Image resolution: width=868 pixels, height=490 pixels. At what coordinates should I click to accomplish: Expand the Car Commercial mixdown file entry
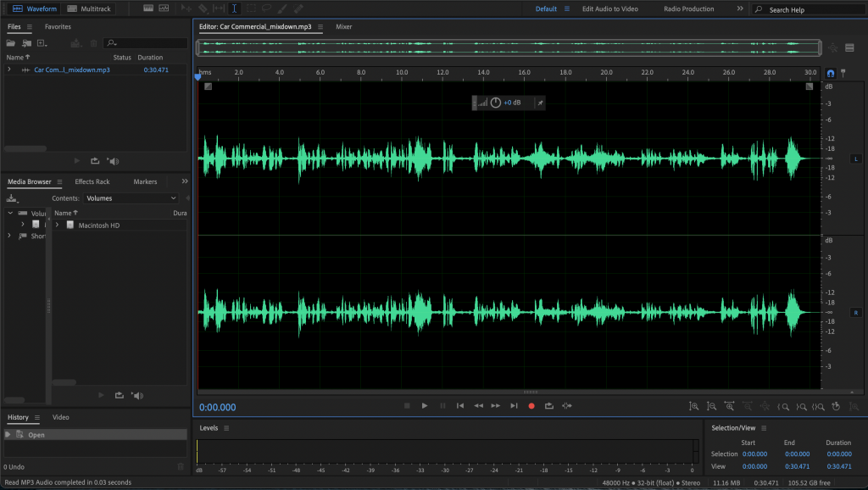(9, 70)
